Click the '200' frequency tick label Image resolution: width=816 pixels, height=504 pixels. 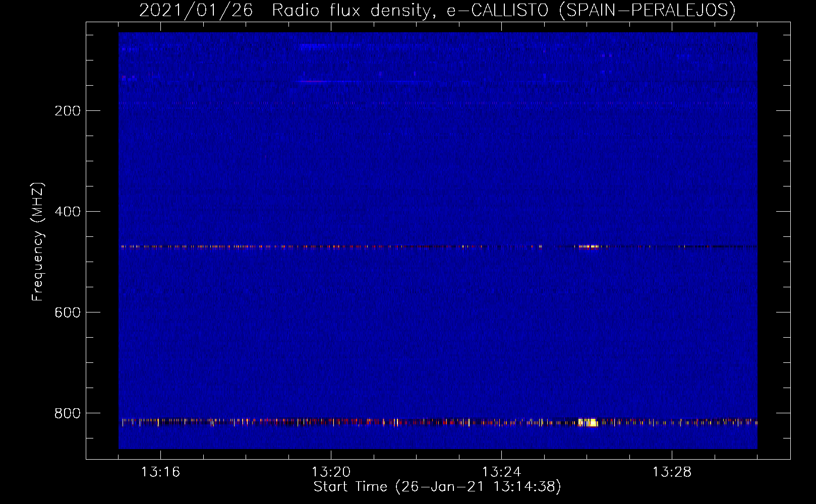point(68,111)
